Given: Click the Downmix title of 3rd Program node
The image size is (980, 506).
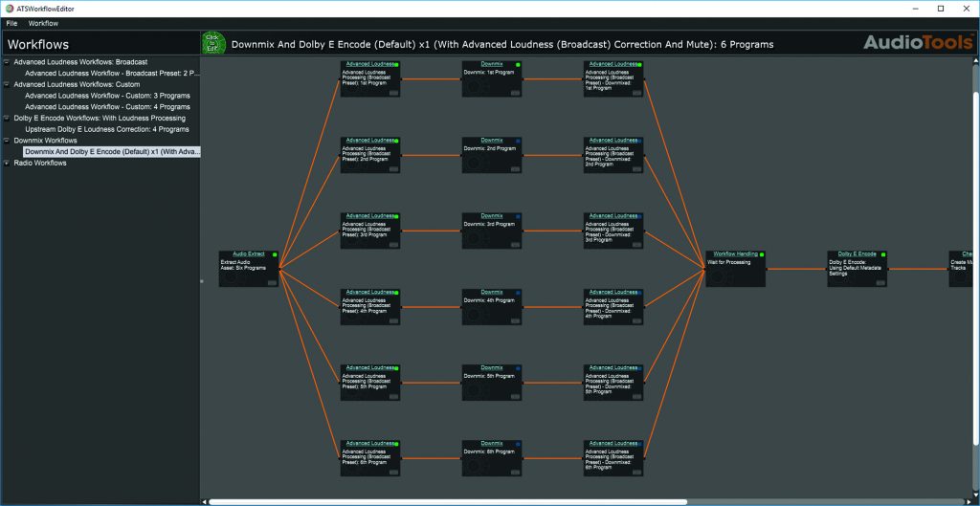Looking at the screenshot, I should [x=491, y=216].
